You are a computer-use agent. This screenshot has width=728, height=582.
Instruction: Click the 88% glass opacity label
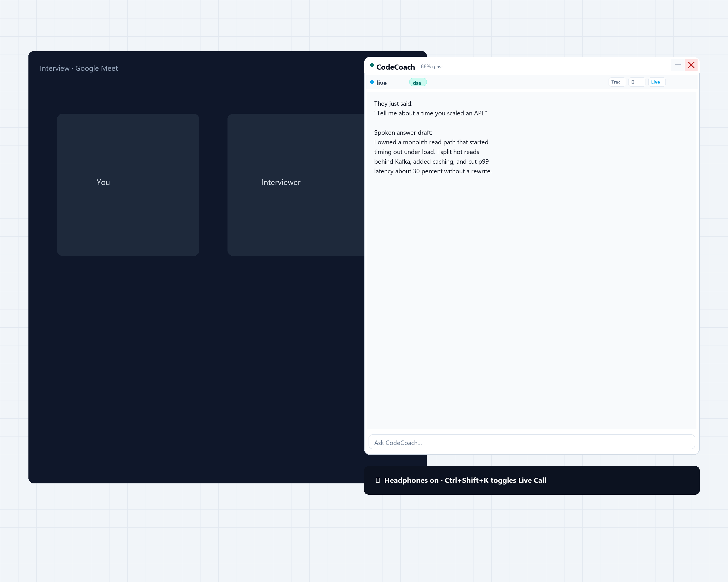point(432,66)
